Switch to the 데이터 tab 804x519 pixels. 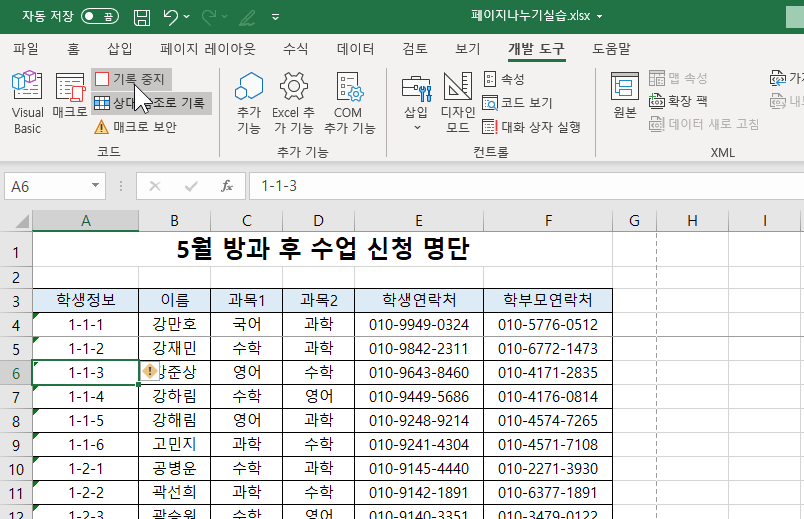355,49
